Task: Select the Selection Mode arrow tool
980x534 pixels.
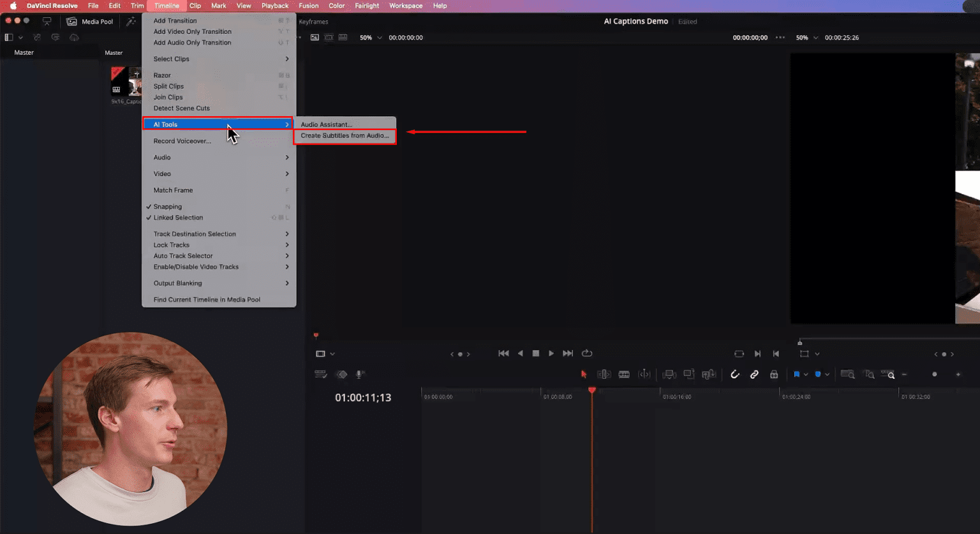Action: pyautogui.click(x=583, y=375)
